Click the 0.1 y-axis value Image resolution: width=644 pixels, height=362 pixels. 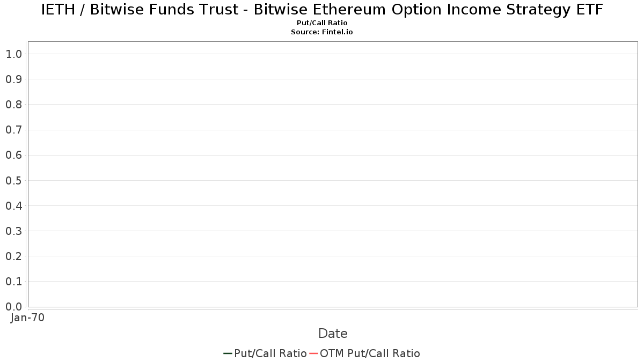[13, 282]
